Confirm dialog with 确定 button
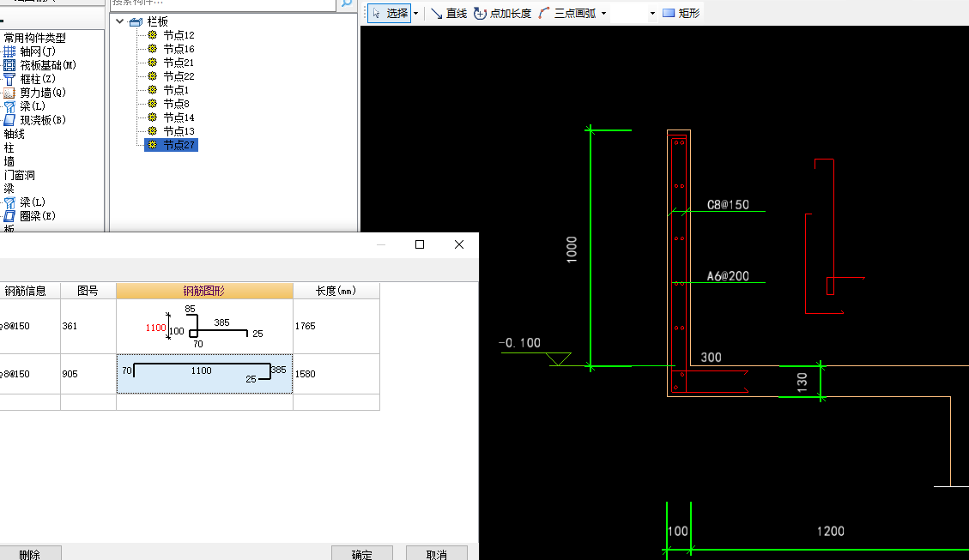The width and height of the screenshot is (969, 560). tap(362, 554)
